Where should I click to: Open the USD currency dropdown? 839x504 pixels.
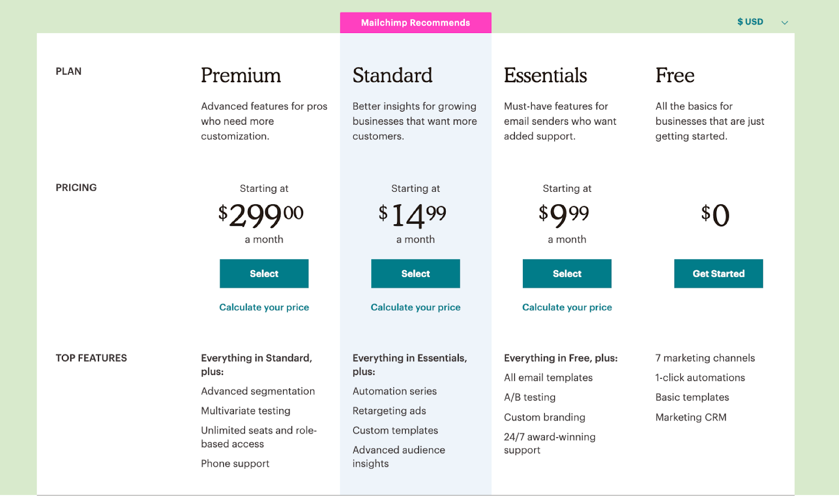click(x=750, y=22)
